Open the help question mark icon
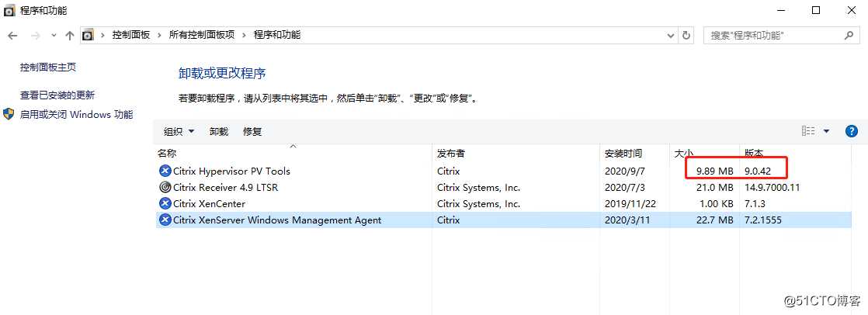 tap(852, 131)
